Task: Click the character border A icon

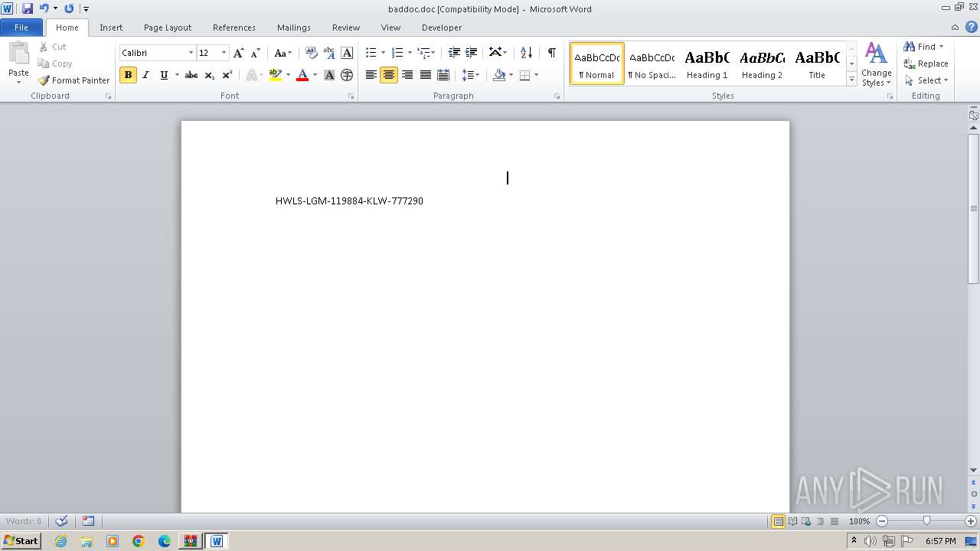Action: click(347, 53)
